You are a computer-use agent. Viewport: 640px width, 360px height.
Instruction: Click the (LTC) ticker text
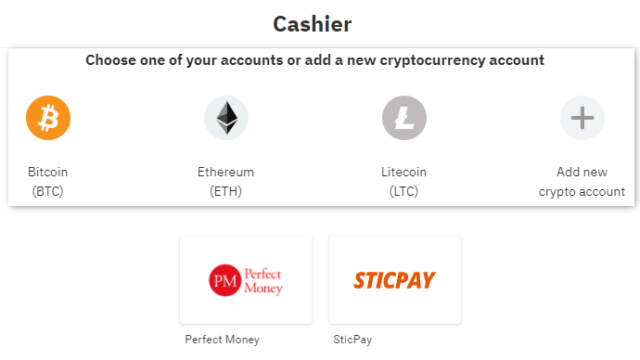pyautogui.click(x=404, y=191)
